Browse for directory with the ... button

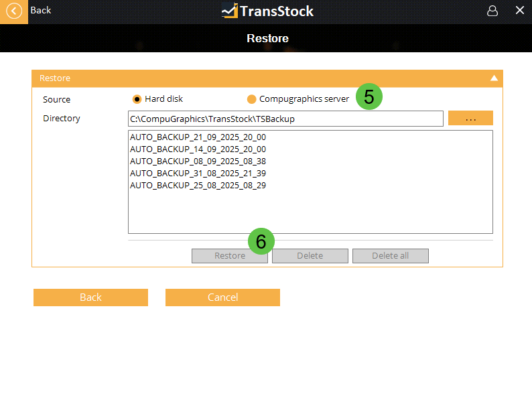pyautogui.click(x=470, y=119)
